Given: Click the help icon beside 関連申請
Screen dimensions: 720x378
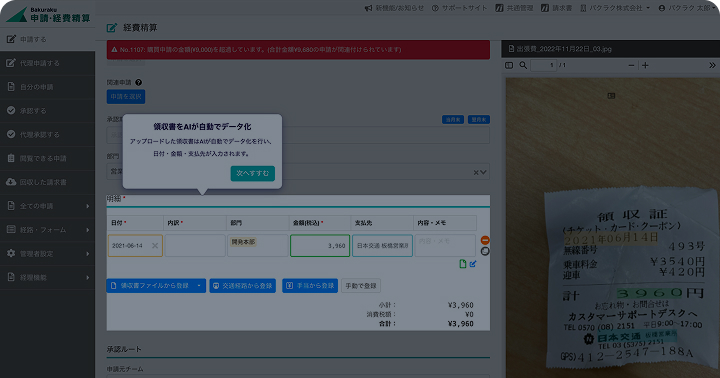Looking at the screenshot, I should pos(138,83).
